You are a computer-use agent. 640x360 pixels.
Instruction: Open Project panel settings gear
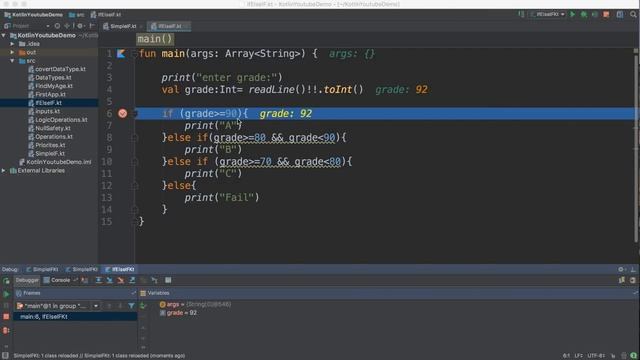80,26
